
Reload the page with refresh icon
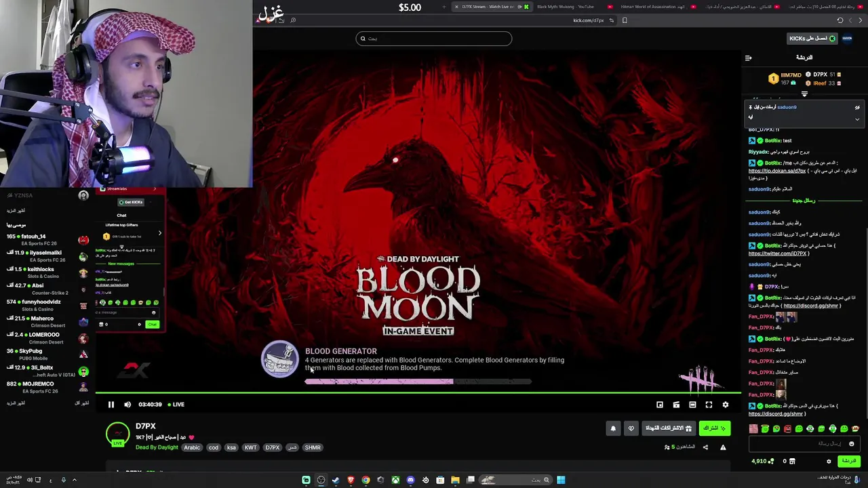click(840, 20)
